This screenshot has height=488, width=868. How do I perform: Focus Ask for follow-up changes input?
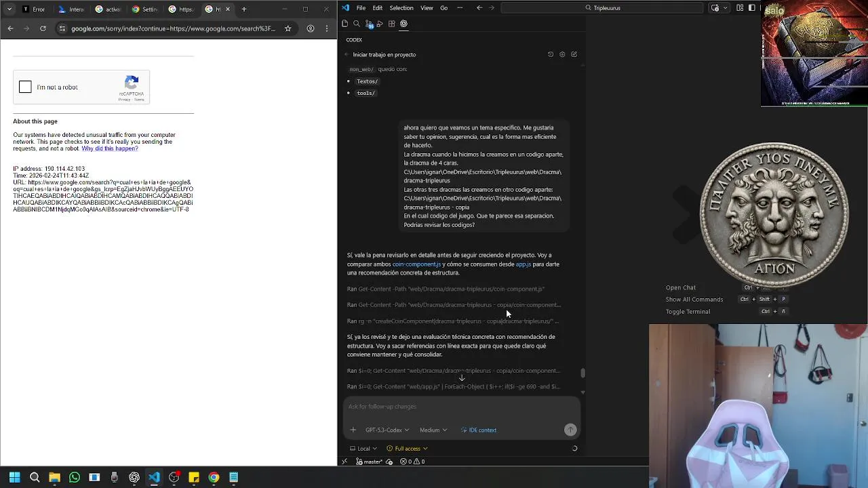point(461,407)
